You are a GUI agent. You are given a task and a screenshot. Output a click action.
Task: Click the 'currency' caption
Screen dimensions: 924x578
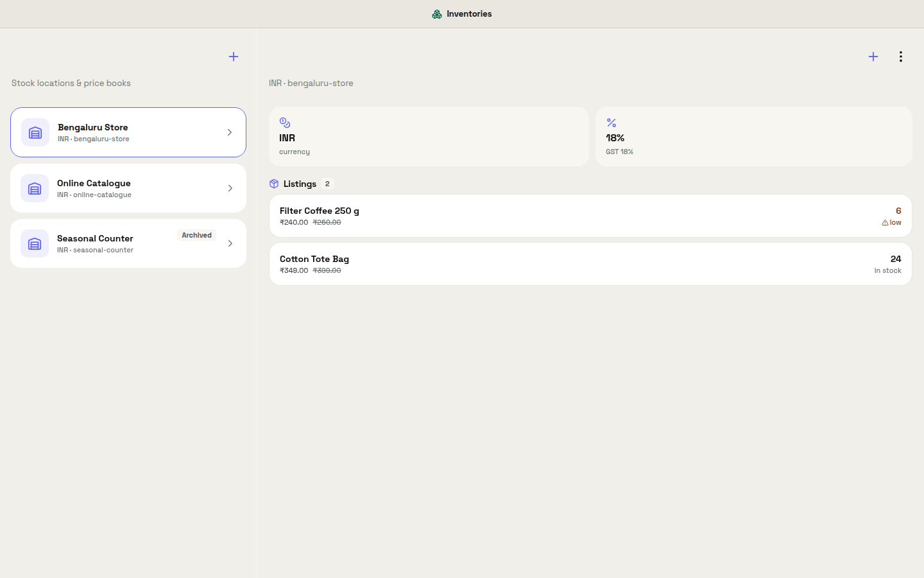(x=295, y=152)
